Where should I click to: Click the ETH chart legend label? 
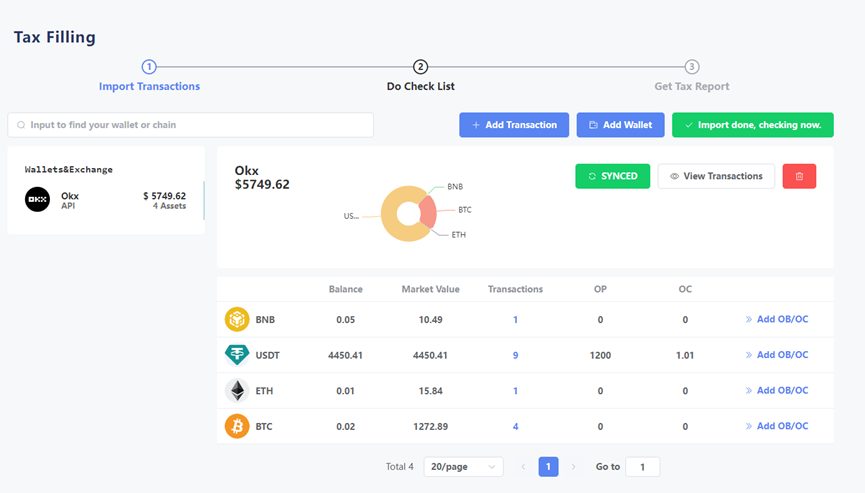(x=458, y=234)
